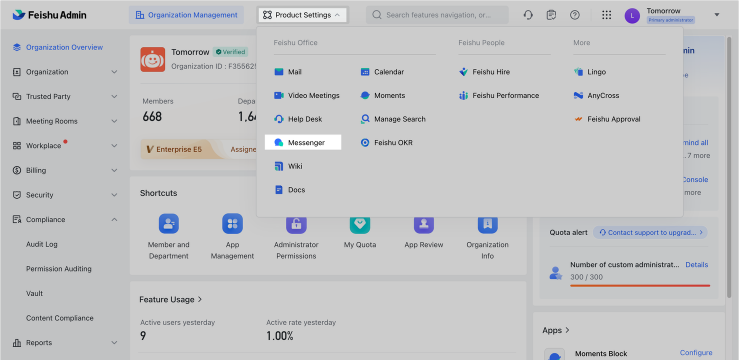
Task: Click the Calendar icon in the menu
Action: tap(365, 72)
